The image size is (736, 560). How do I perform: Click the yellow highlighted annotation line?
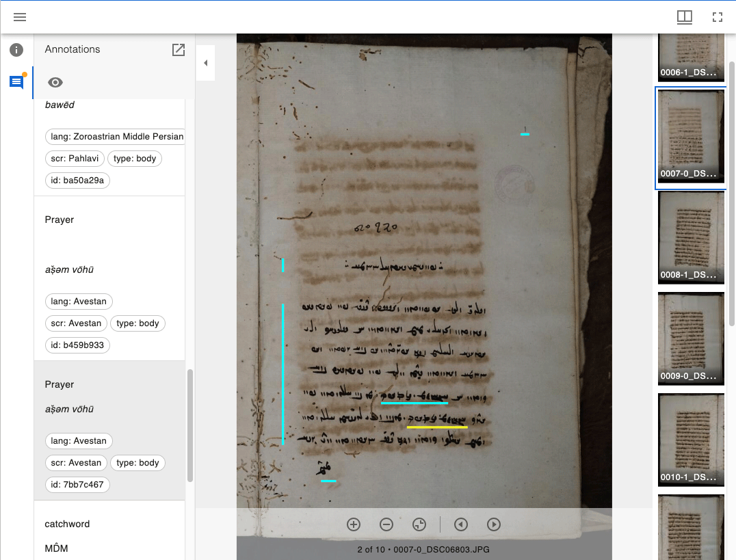coord(437,427)
